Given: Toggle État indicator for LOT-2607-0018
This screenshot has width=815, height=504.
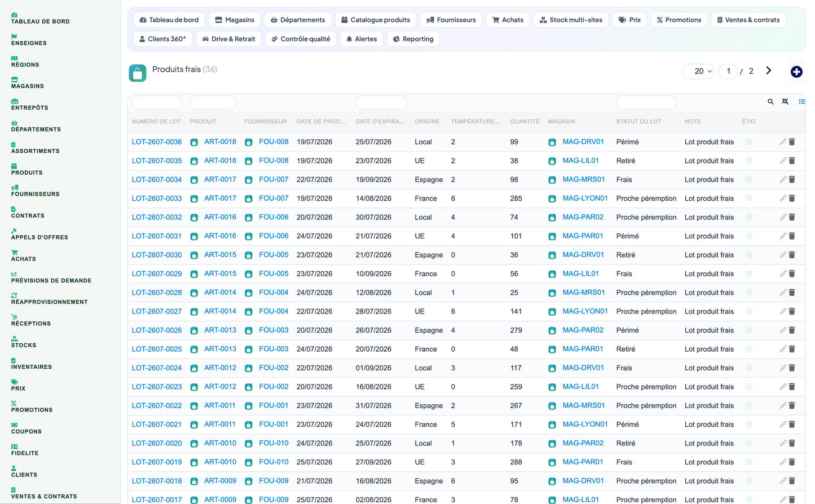Looking at the screenshot, I should click(x=749, y=481).
